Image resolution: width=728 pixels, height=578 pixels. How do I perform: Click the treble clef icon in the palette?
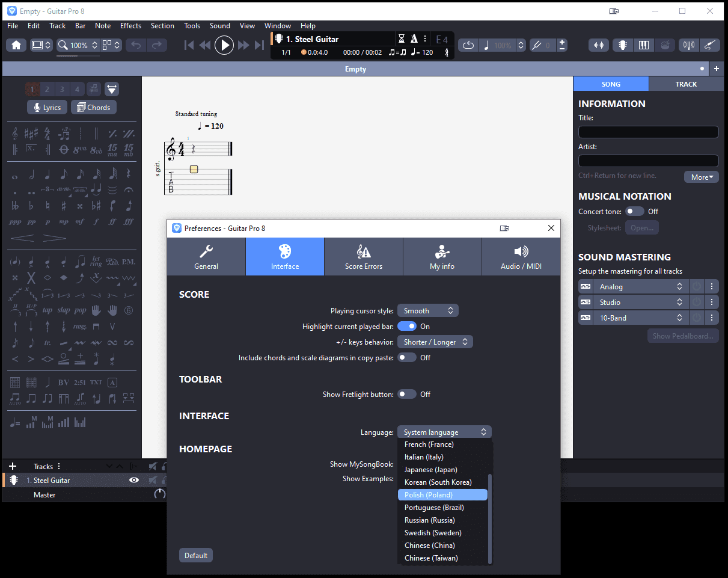(15, 133)
